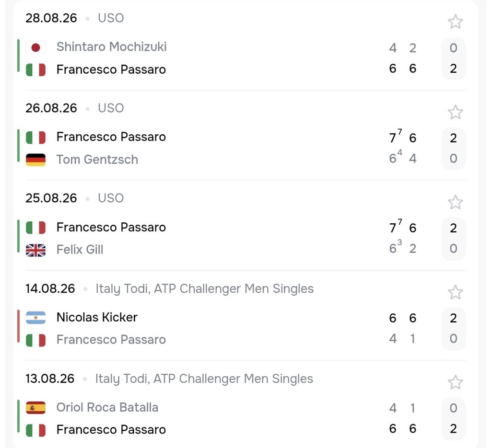Viewport: 491px width, 448px height.
Task: Click Italian flag beside Passaro in 28.08.26 match
Action: 35,70
